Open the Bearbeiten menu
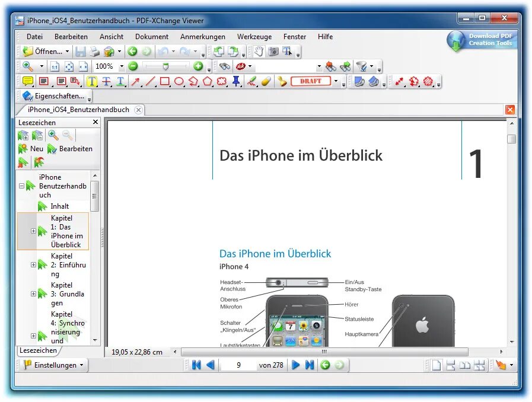532x402 pixels. pos(71,37)
